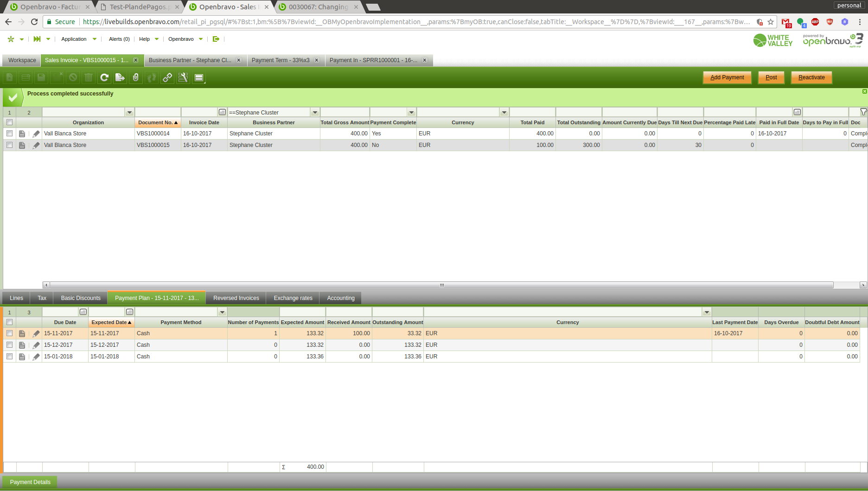Click the green asterisk Quick Create icon
Image resolution: width=868 pixels, height=491 pixels.
tap(11, 39)
